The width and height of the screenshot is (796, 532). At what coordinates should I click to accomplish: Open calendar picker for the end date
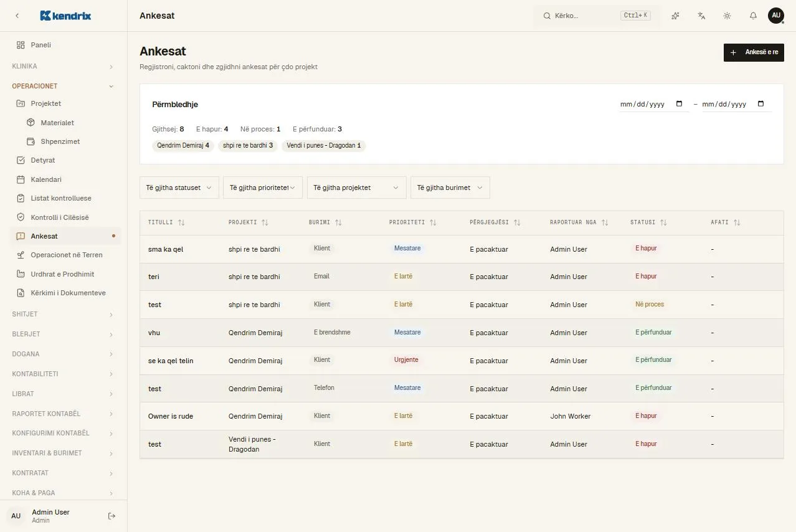(x=760, y=104)
